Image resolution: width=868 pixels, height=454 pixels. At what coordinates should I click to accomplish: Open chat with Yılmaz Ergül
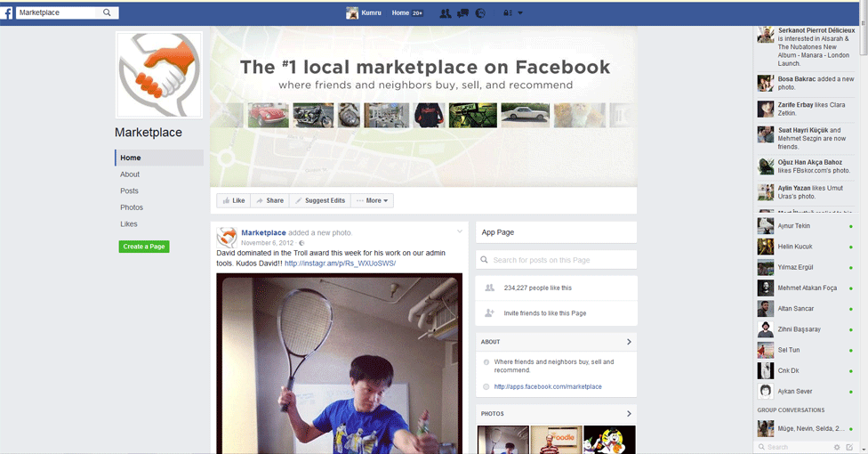[x=806, y=267]
